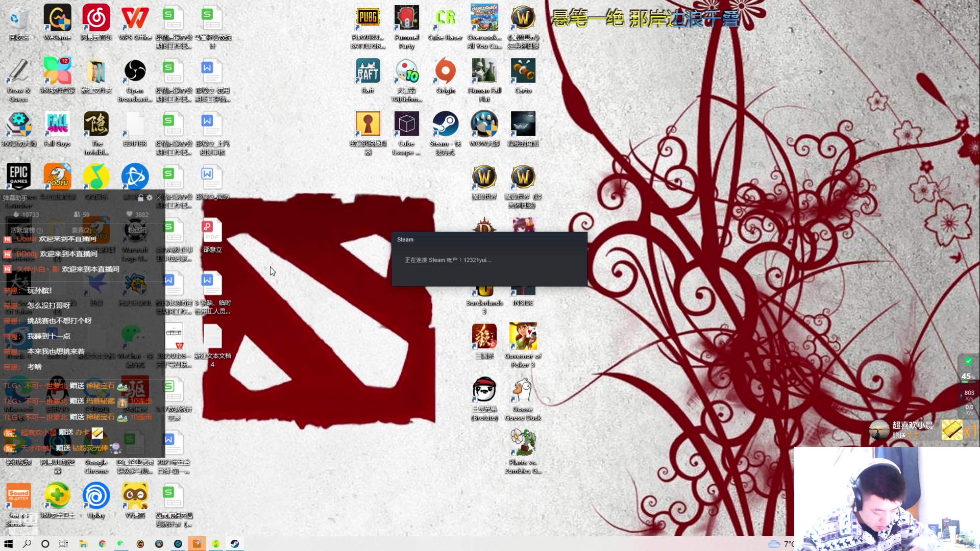Open the Recycle Bin desktop icon
Viewport: 980px width, 551px height.
[x=19, y=23]
